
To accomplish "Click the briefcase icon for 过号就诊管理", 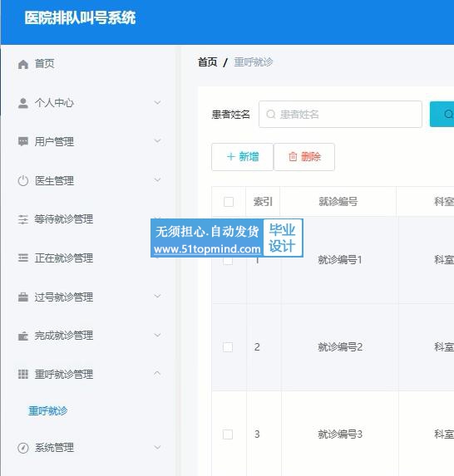I will coord(23,297).
